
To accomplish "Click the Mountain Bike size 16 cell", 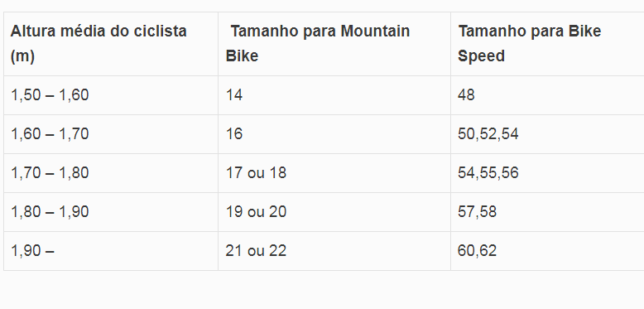I will [x=334, y=134].
